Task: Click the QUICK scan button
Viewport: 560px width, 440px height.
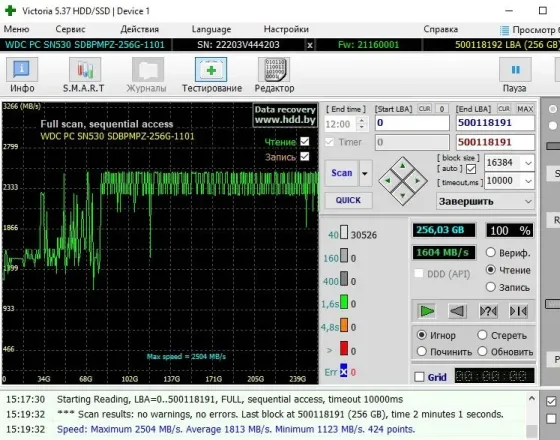Action: coord(348,200)
